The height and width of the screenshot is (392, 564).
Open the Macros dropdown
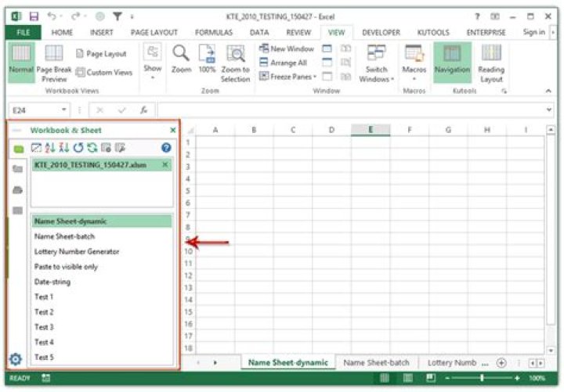pos(414,63)
